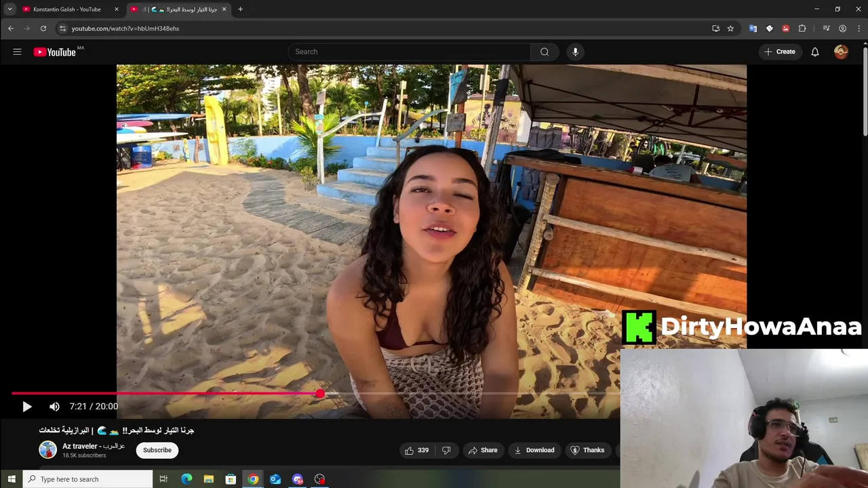This screenshot has height=488, width=868.
Task: Expand the tab search dropdown arrow
Action: (x=9, y=9)
